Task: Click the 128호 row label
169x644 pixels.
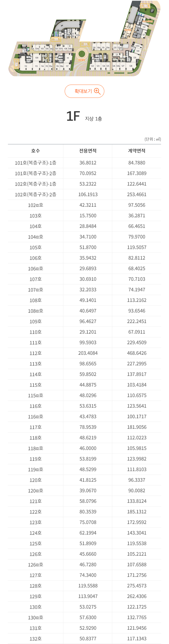Action: (x=36, y=586)
